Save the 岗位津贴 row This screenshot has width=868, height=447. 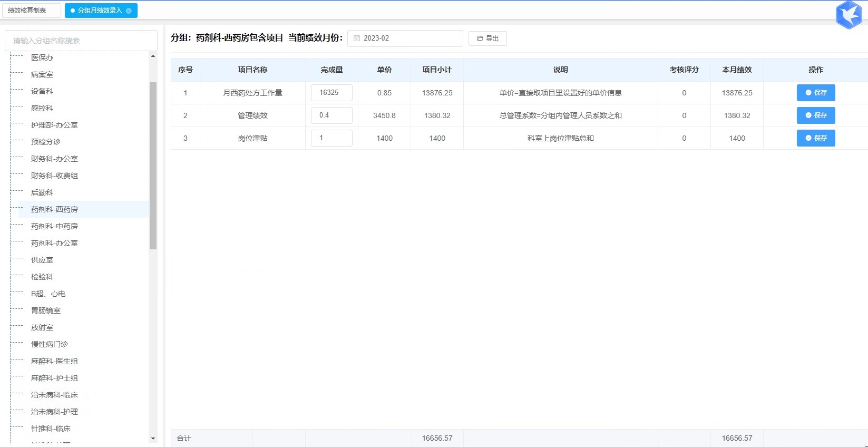pyautogui.click(x=816, y=138)
